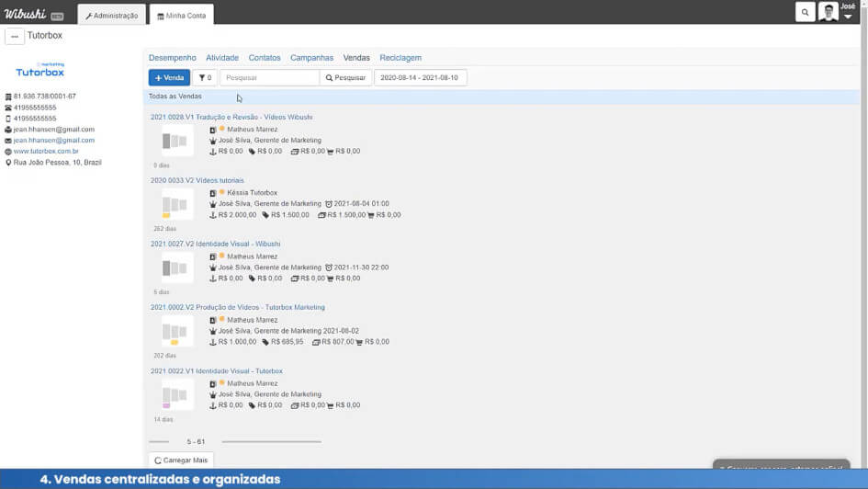This screenshot has height=489, width=868.
Task: Add a new sale with + Venda
Action: pyautogui.click(x=169, y=77)
